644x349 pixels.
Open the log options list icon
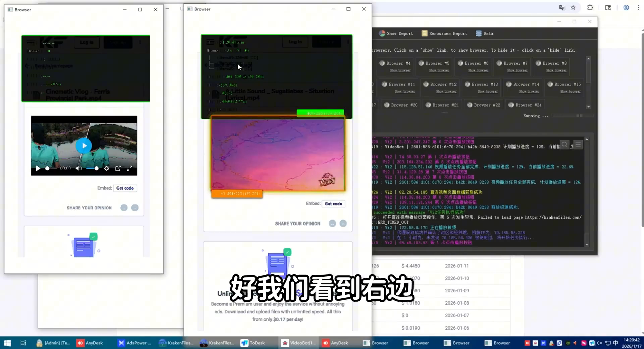click(578, 145)
